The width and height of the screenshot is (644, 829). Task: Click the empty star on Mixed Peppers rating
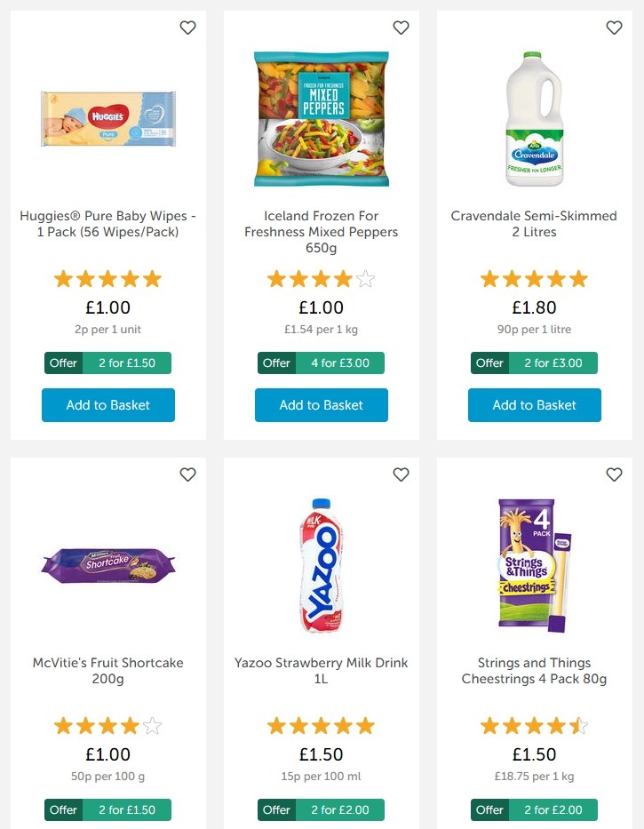pos(365,279)
